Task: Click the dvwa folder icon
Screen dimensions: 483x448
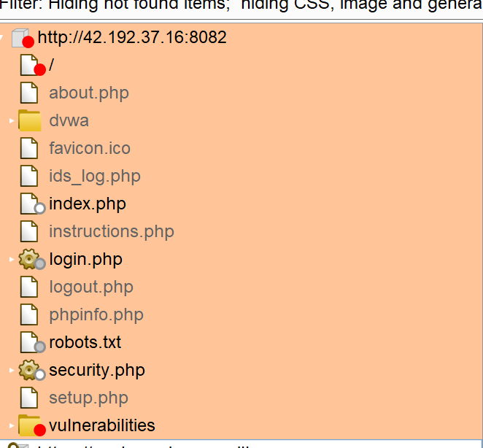Action: tap(30, 120)
